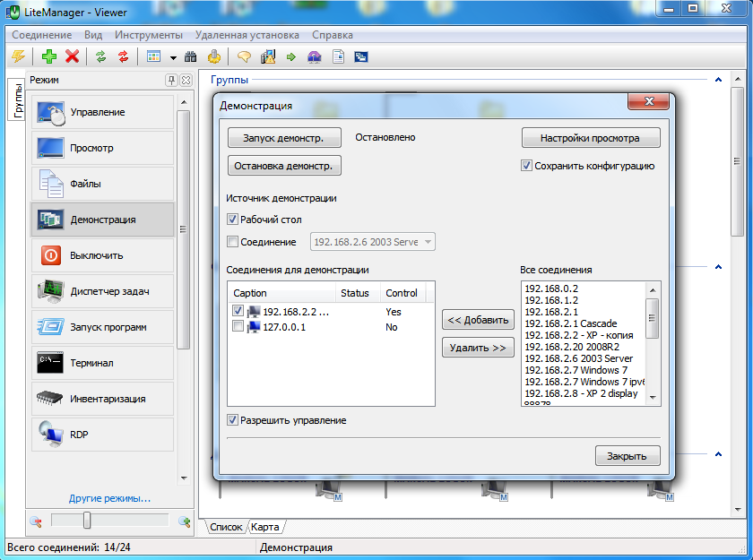Open the Соединение menu
753x560 pixels.
click(42, 35)
